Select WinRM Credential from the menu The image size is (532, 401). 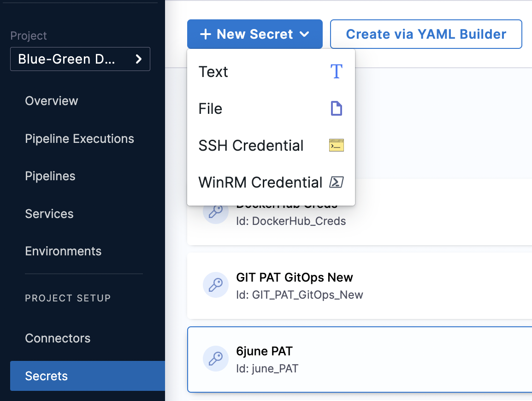260,182
